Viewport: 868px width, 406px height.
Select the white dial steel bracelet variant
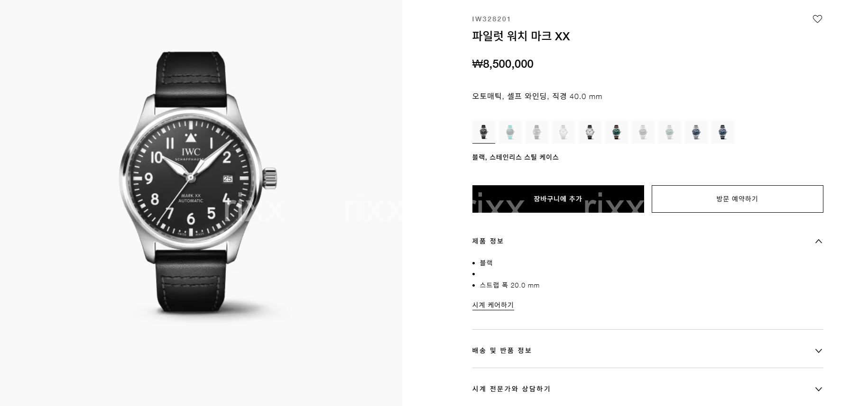(x=563, y=132)
